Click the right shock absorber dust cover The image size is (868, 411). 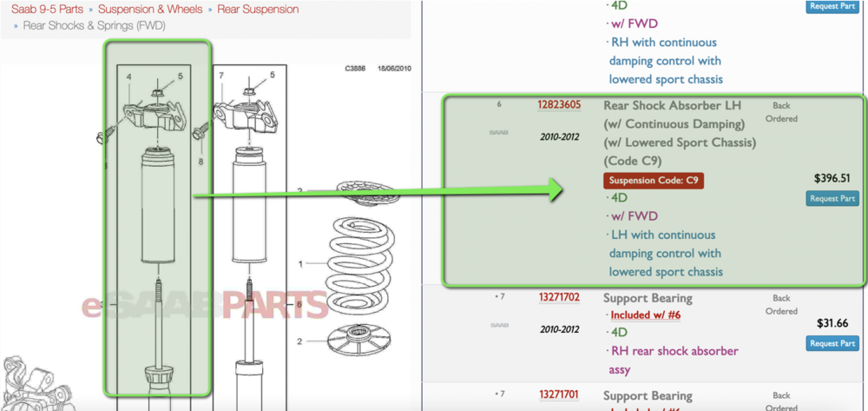pyautogui.click(x=251, y=205)
